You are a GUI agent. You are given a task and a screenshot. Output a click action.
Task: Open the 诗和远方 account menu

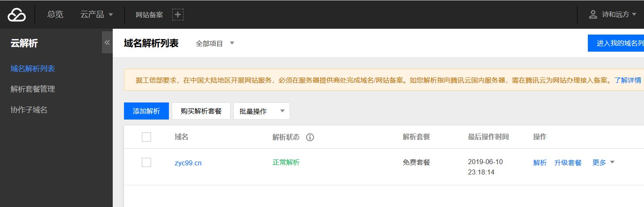point(619,15)
